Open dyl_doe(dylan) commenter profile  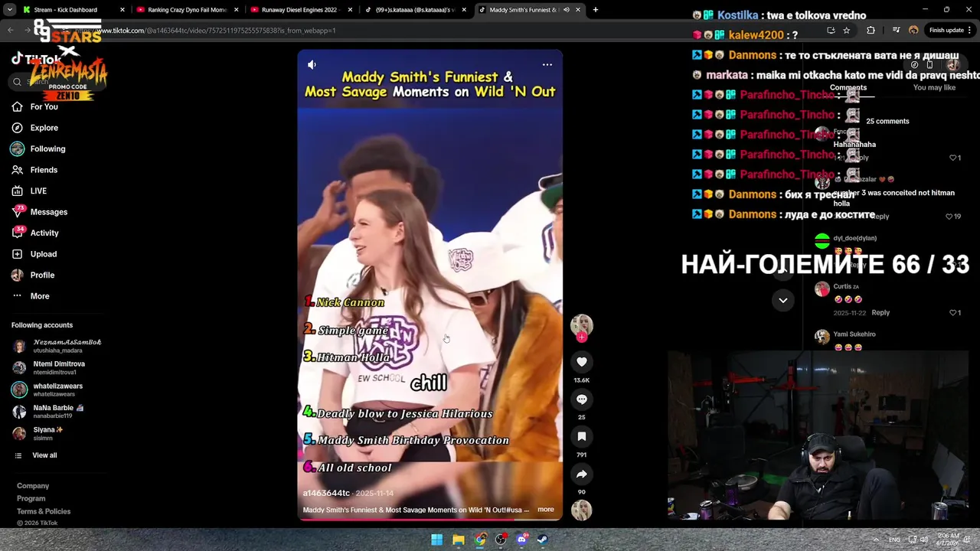point(854,239)
